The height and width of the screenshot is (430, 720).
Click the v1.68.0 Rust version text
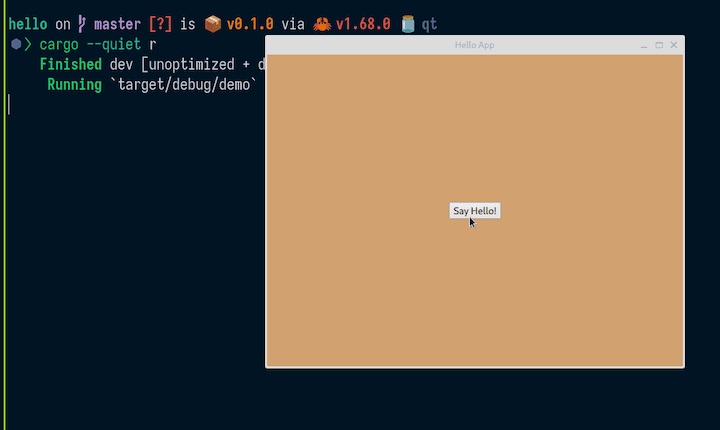pos(363,24)
